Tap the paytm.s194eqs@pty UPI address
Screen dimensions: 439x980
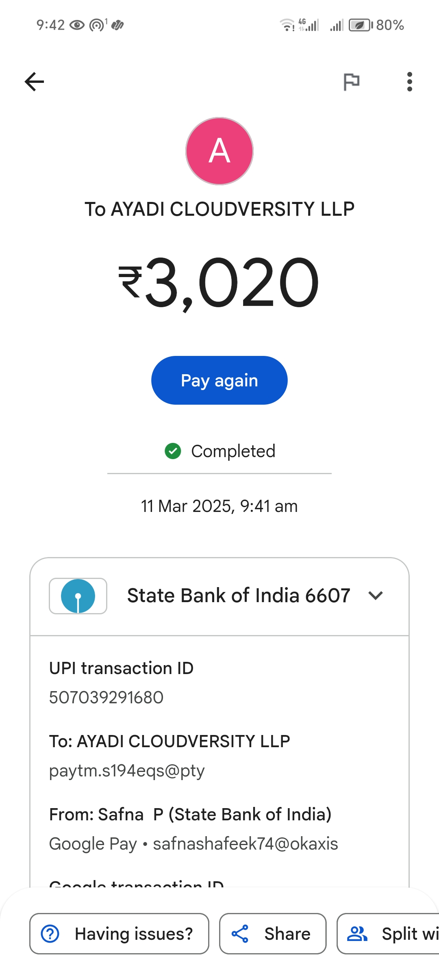[127, 771]
